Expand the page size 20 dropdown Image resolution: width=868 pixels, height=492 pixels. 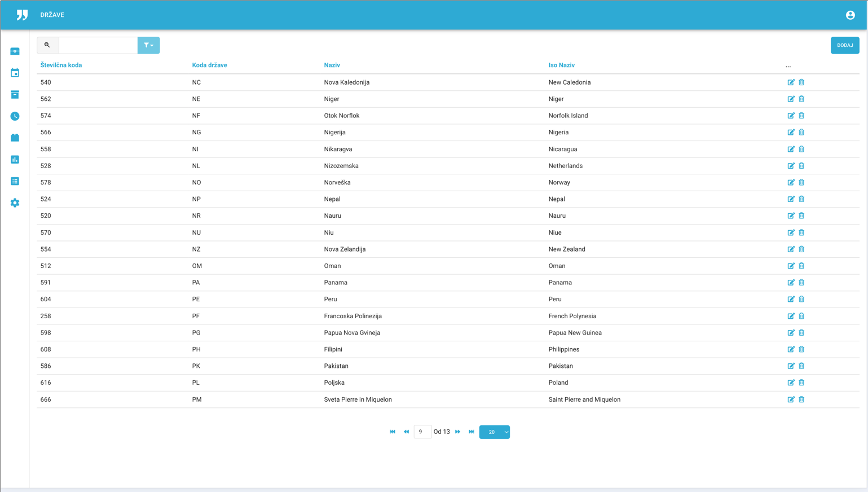click(x=494, y=432)
